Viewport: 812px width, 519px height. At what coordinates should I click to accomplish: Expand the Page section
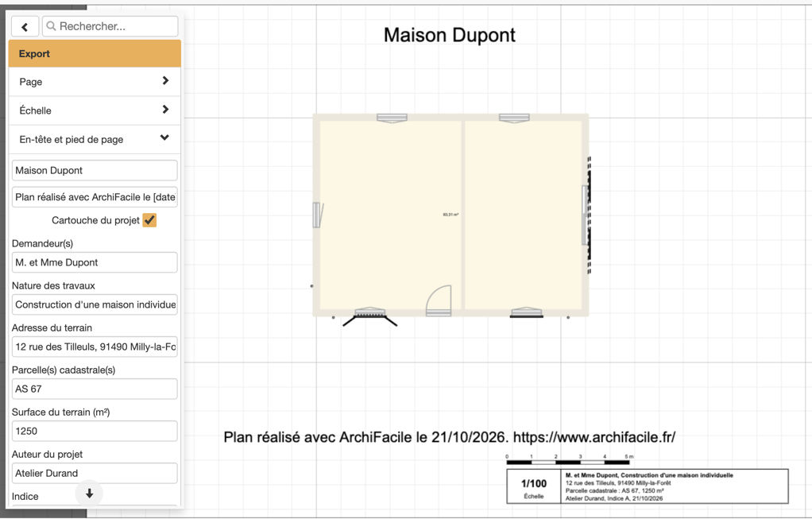(x=95, y=81)
